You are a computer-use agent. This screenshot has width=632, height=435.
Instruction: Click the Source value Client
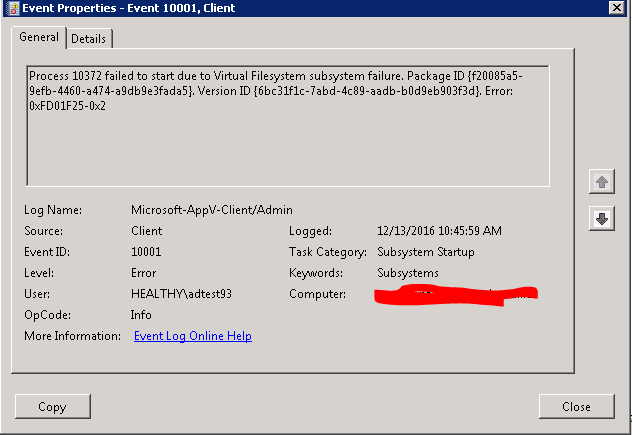(147, 231)
